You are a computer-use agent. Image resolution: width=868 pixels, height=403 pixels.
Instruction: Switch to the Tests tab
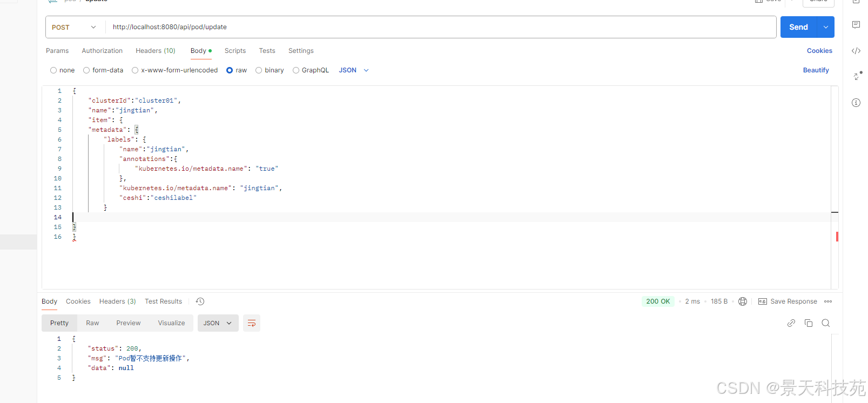267,51
